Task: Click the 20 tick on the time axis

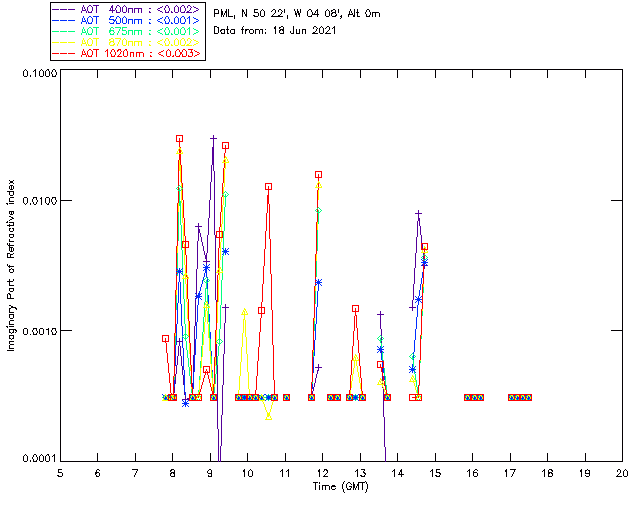Action: point(622,472)
